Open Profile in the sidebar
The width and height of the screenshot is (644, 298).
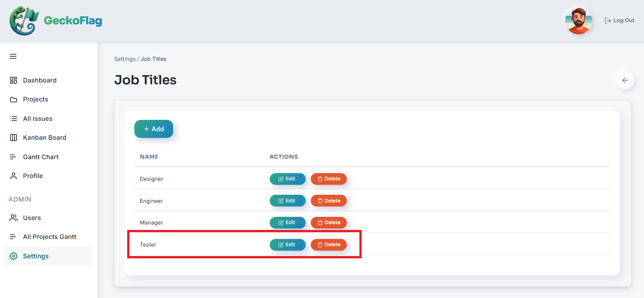tap(48, 176)
